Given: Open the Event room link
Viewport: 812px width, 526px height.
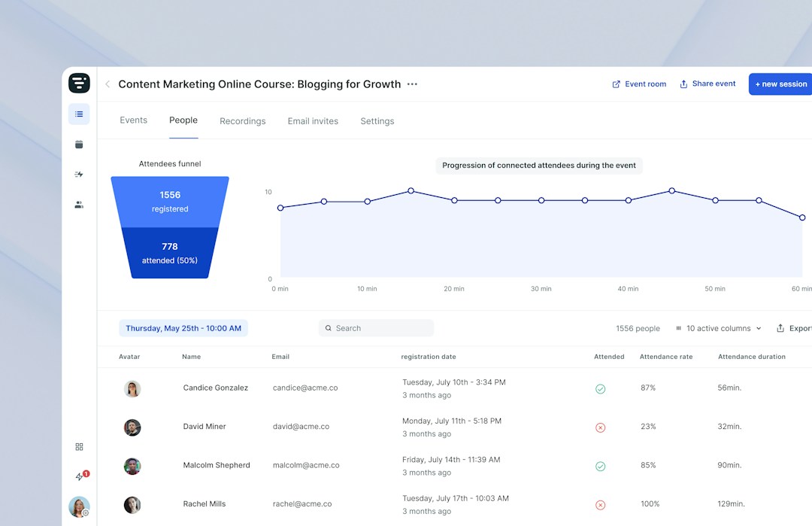Looking at the screenshot, I should 639,84.
